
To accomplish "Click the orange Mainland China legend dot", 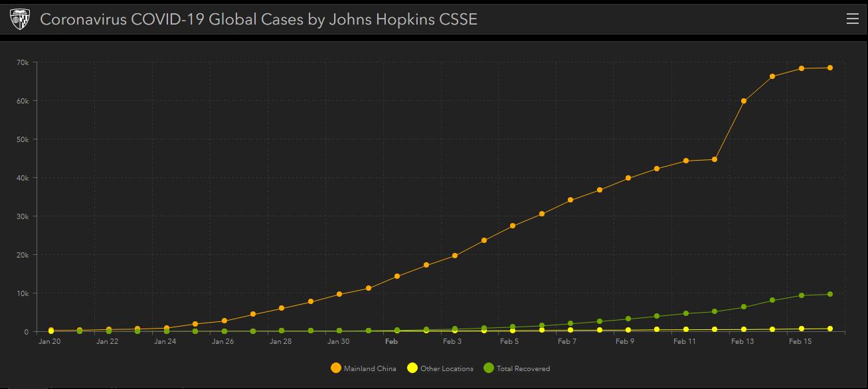I will coord(336,368).
